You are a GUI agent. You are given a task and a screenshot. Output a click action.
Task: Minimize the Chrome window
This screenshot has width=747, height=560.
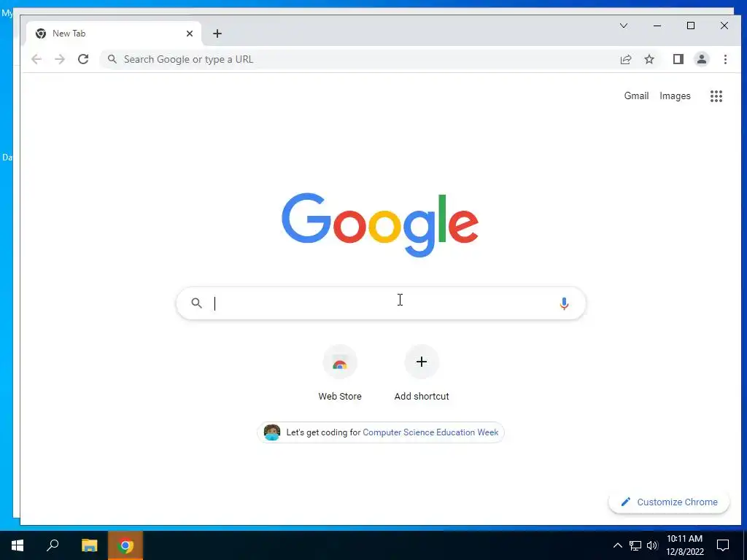pyautogui.click(x=657, y=26)
